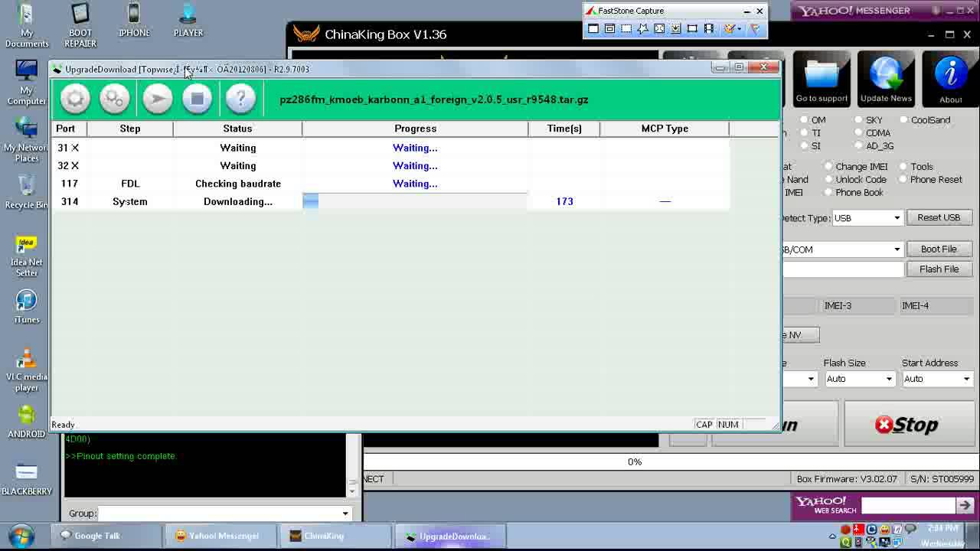This screenshot has height=551, width=980.
Task: Click the Reset USB button
Action: coord(939,217)
